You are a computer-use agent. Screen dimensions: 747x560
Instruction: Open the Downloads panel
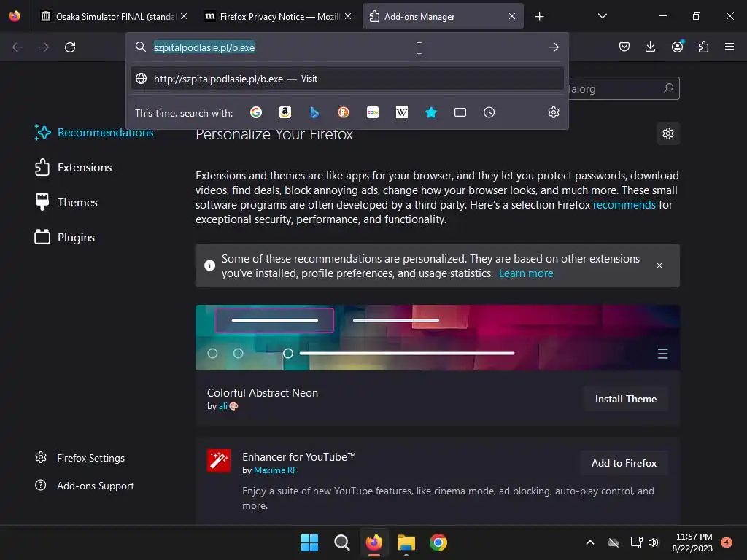click(x=650, y=47)
